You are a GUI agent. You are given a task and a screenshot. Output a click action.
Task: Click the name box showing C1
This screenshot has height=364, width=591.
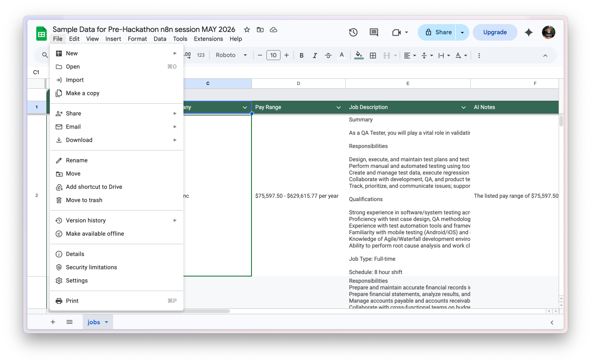pyautogui.click(x=37, y=72)
